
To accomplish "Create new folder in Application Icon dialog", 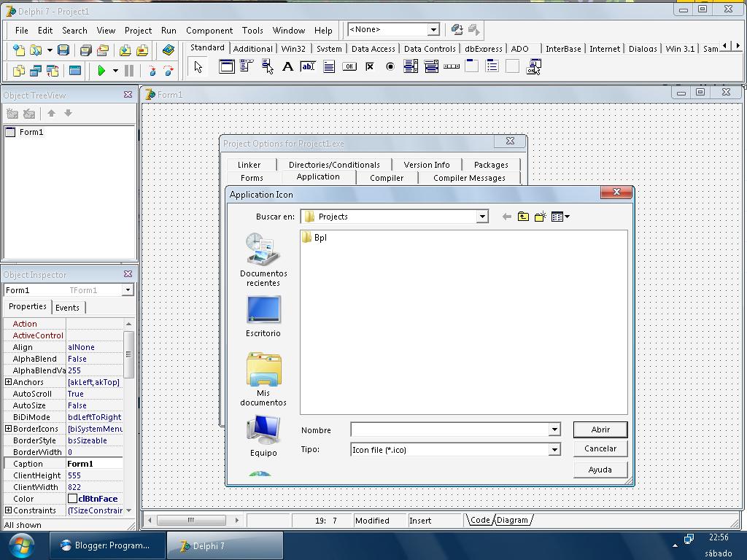I will point(541,217).
